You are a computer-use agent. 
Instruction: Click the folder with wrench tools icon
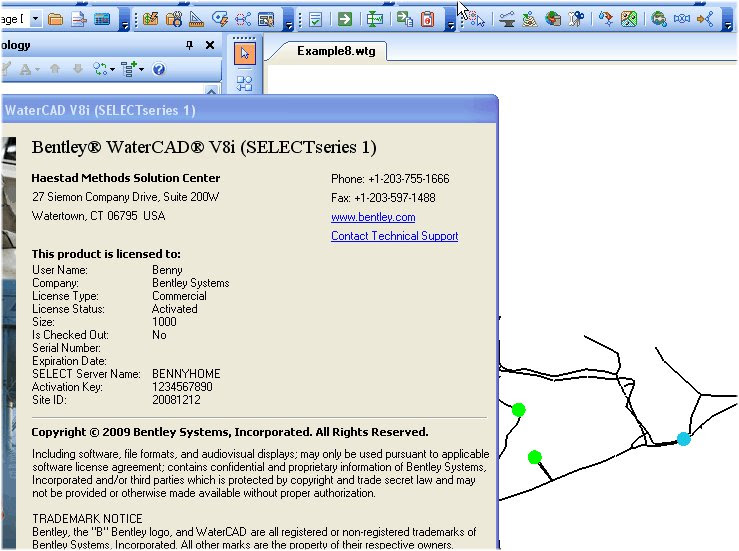174,19
